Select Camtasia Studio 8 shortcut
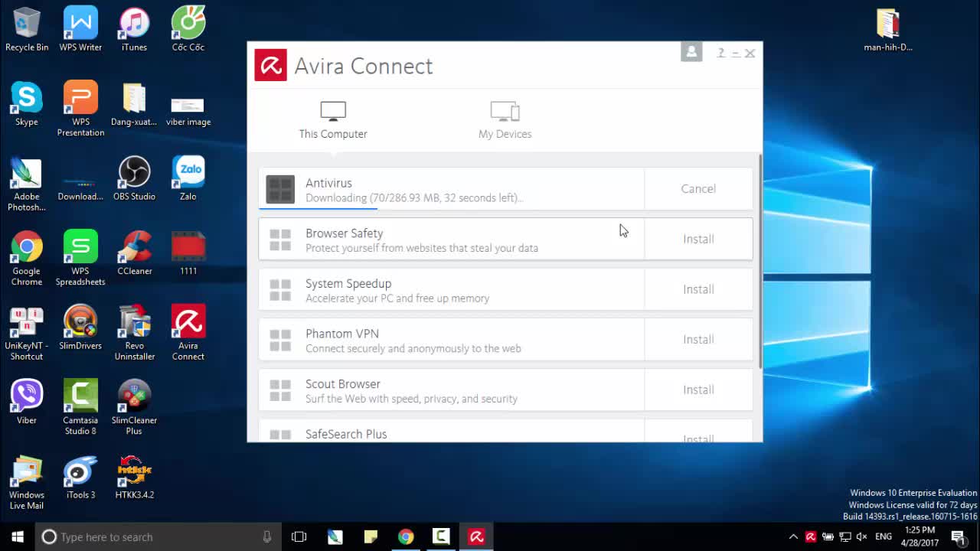 pos(80,407)
